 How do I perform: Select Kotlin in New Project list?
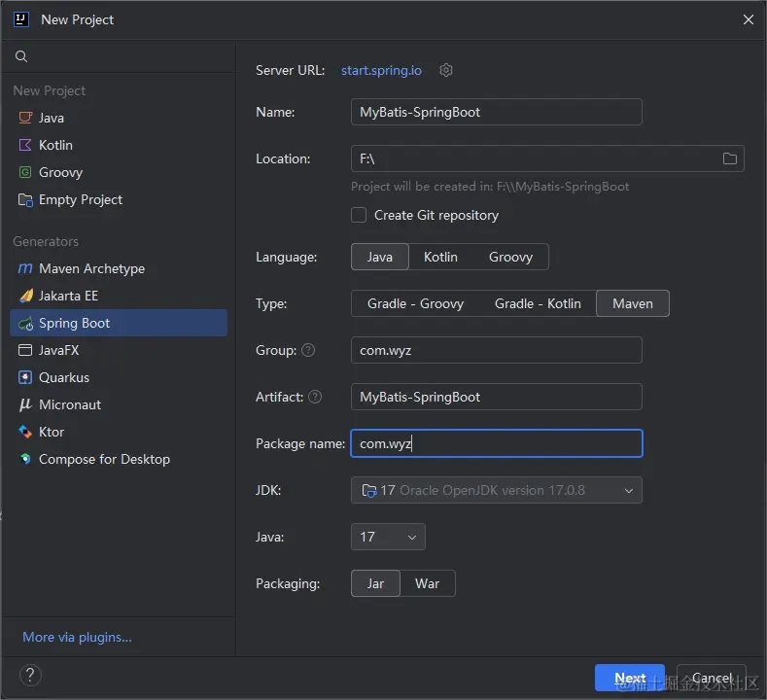click(x=119, y=145)
